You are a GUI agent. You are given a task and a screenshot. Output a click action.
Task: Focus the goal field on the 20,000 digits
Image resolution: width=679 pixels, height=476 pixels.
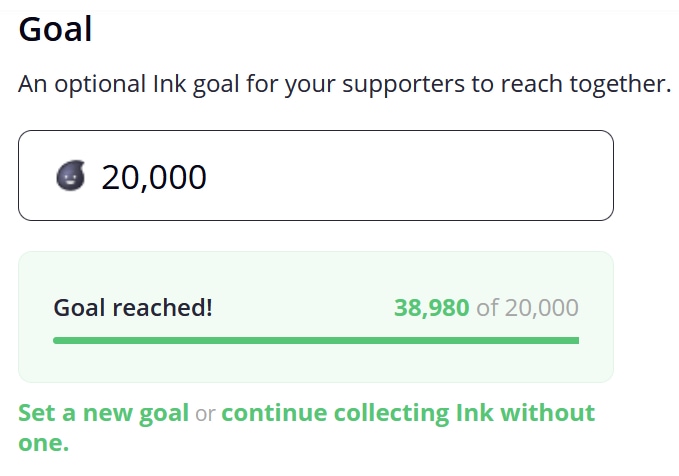[x=154, y=177]
